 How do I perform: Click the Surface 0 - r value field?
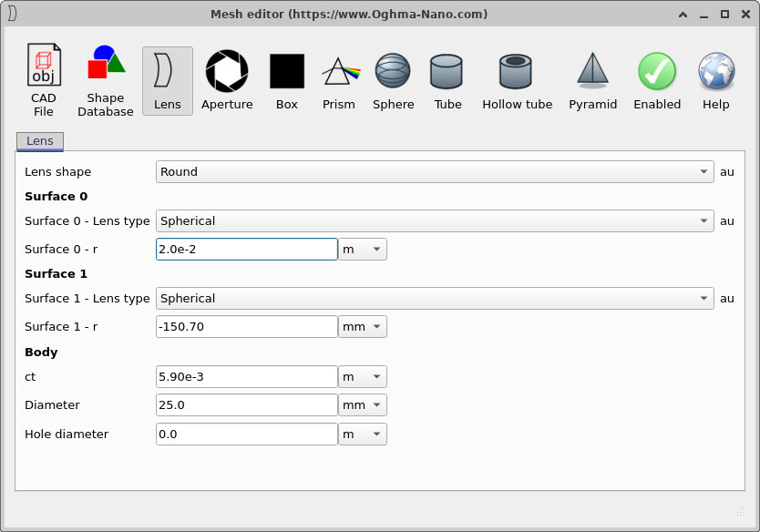click(246, 249)
